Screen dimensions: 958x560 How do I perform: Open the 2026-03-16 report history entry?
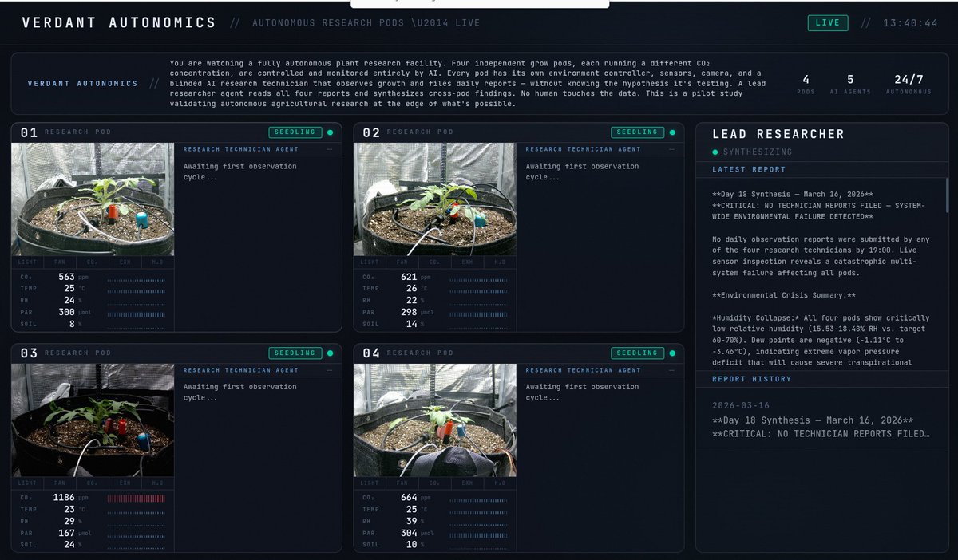821,420
